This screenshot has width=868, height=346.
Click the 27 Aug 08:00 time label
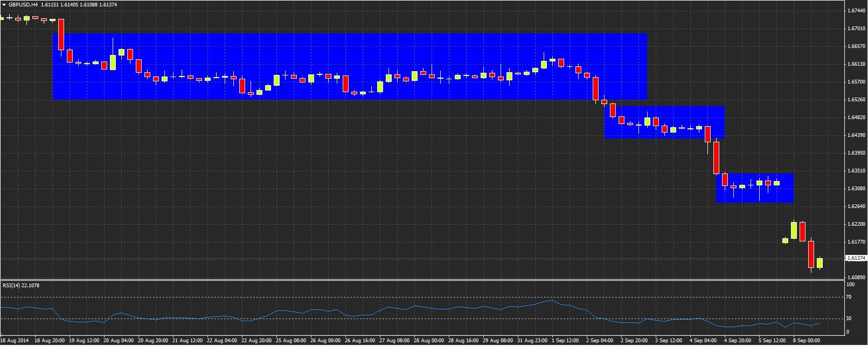394,341
